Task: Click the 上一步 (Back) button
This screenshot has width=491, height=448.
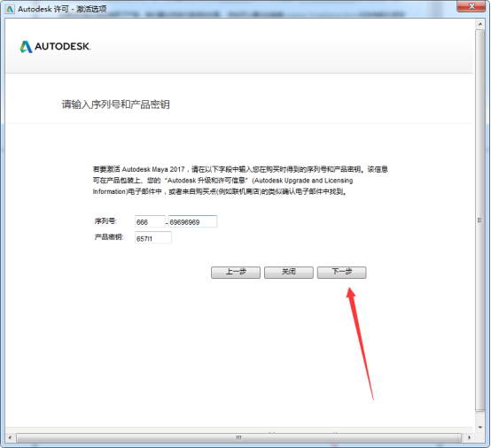Action: coord(236,272)
